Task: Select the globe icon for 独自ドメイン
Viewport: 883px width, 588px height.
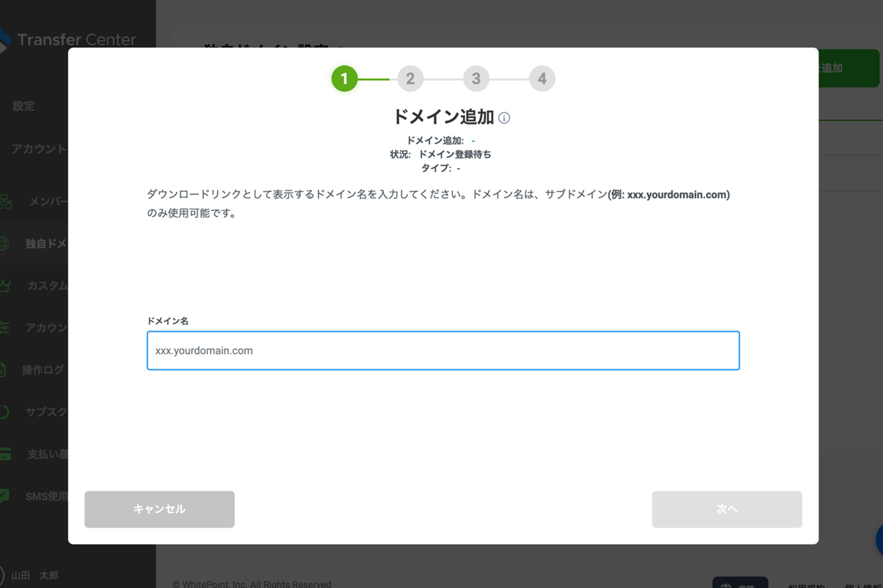Action: tap(4, 243)
